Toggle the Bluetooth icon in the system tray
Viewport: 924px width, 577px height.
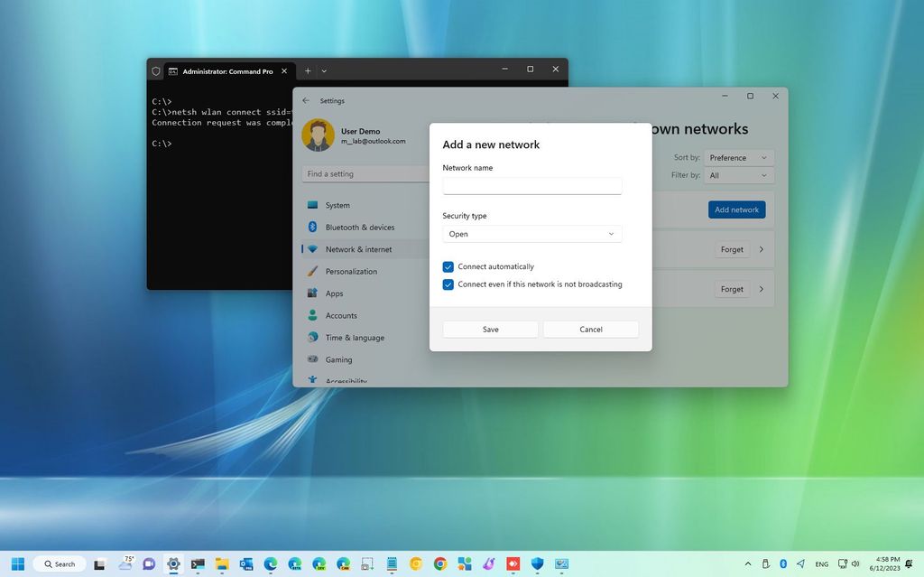point(783,563)
